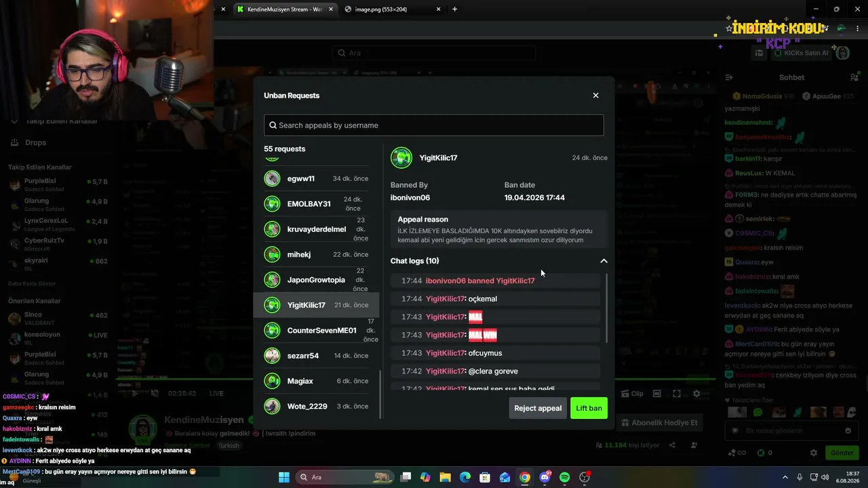The width and height of the screenshot is (868, 488).
Task: Collapse the Chat logs (10) section
Action: [x=604, y=261]
